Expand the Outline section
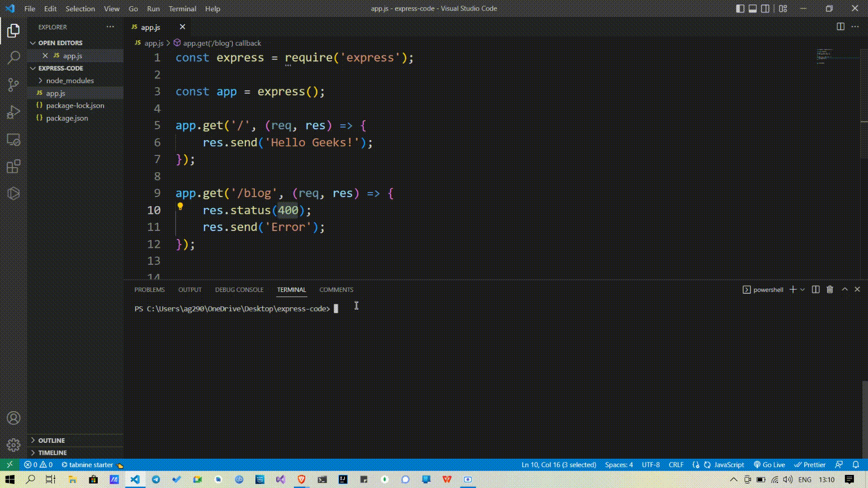 [x=51, y=440]
